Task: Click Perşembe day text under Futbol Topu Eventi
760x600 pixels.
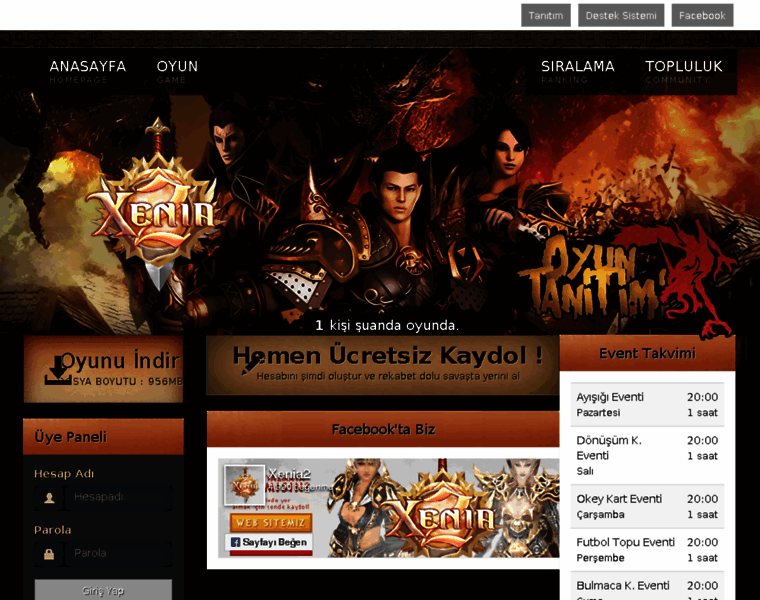Action: (600, 558)
